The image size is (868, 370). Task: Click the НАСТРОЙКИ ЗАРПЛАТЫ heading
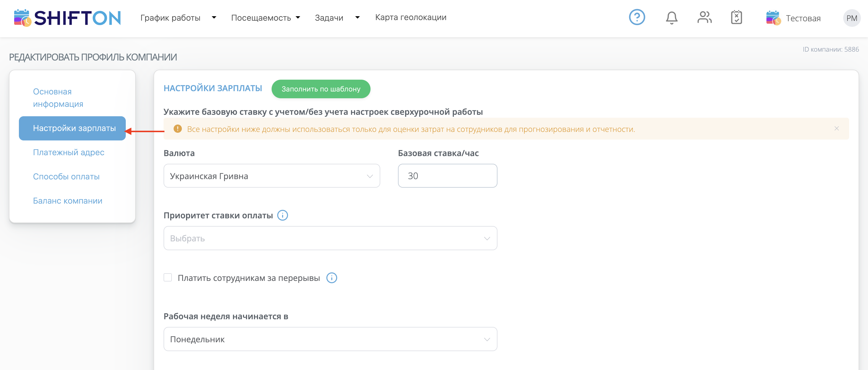tap(213, 89)
